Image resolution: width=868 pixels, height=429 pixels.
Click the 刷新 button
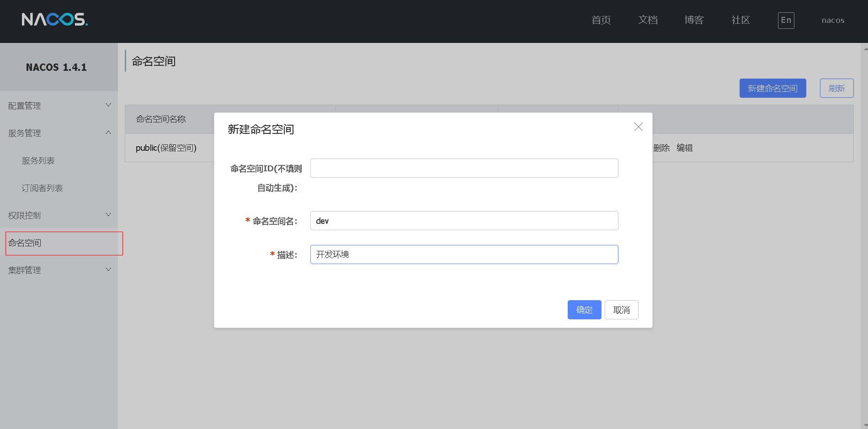[x=836, y=88]
